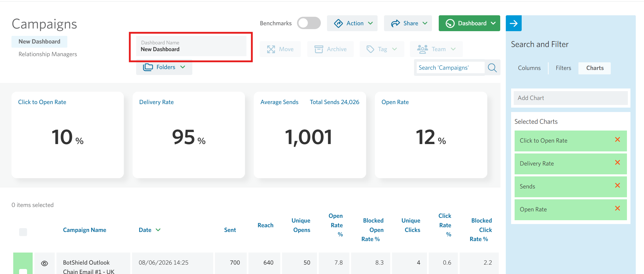This screenshot has width=644, height=274.
Task: Sort by Open Rate % column header
Action: [x=336, y=225]
